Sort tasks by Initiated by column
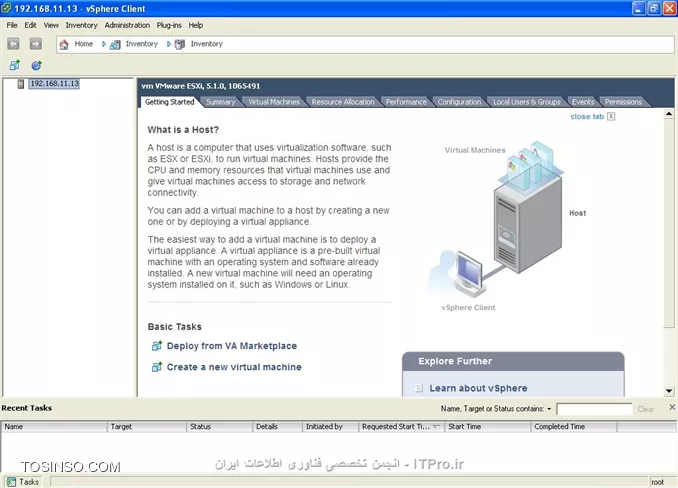 coord(330,427)
